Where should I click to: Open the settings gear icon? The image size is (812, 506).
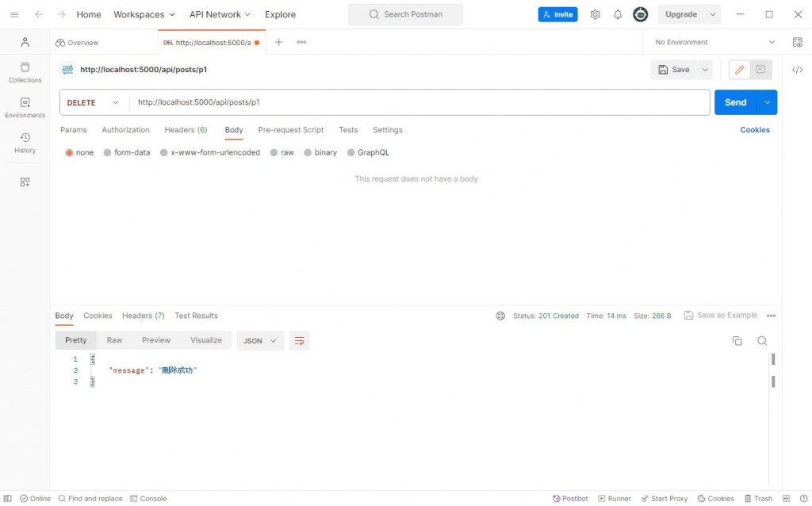pos(595,14)
